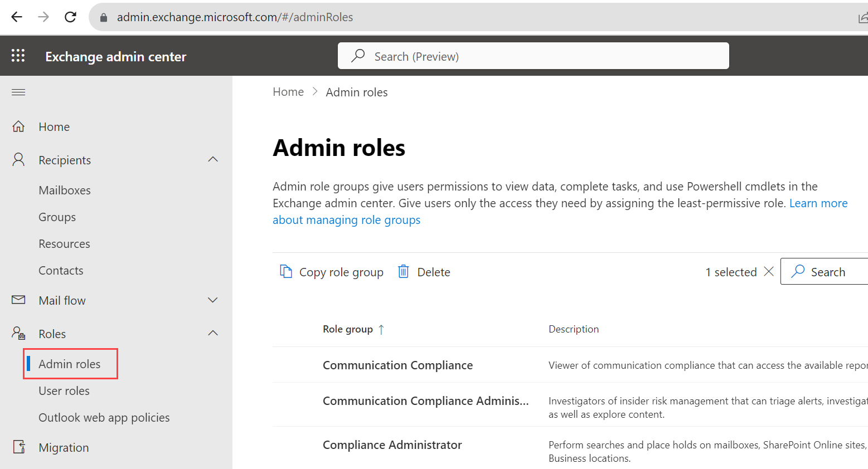Click the 1 selected text
Screen dimensions: 868x469
[731, 272]
